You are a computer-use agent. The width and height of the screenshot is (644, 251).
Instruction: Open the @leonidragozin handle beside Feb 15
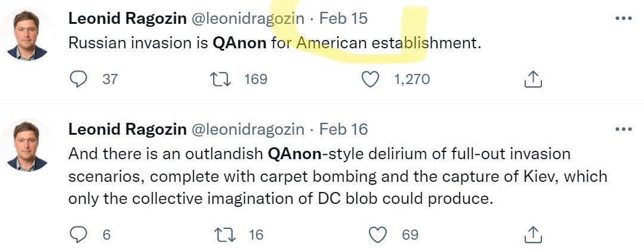248,18
